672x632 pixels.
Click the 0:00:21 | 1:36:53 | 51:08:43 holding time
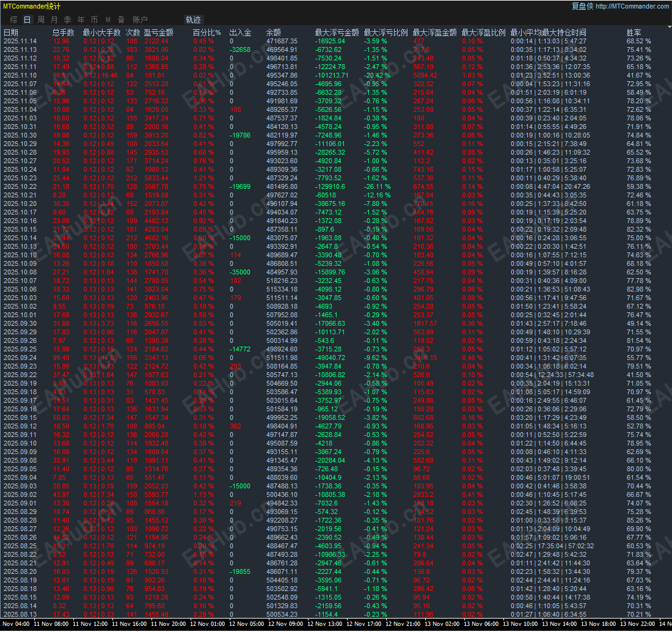pos(550,290)
